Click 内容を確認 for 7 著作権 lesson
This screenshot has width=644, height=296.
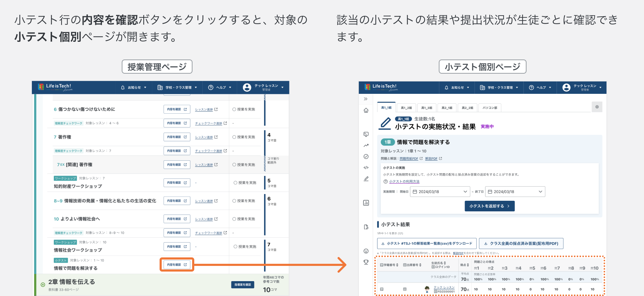coord(177,137)
